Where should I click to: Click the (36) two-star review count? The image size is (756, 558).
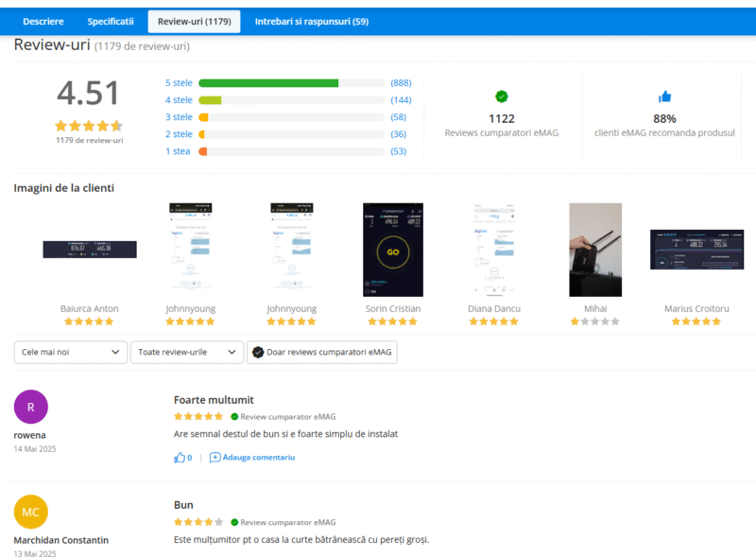pyautogui.click(x=398, y=133)
